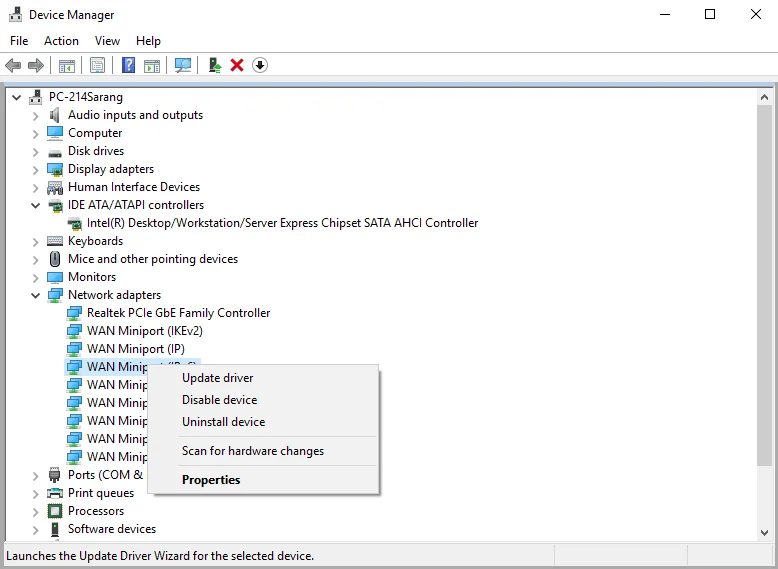Expand the Keyboards chevron
Screen dimensions: 778x569
pyautogui.click(x=35, y=242)
